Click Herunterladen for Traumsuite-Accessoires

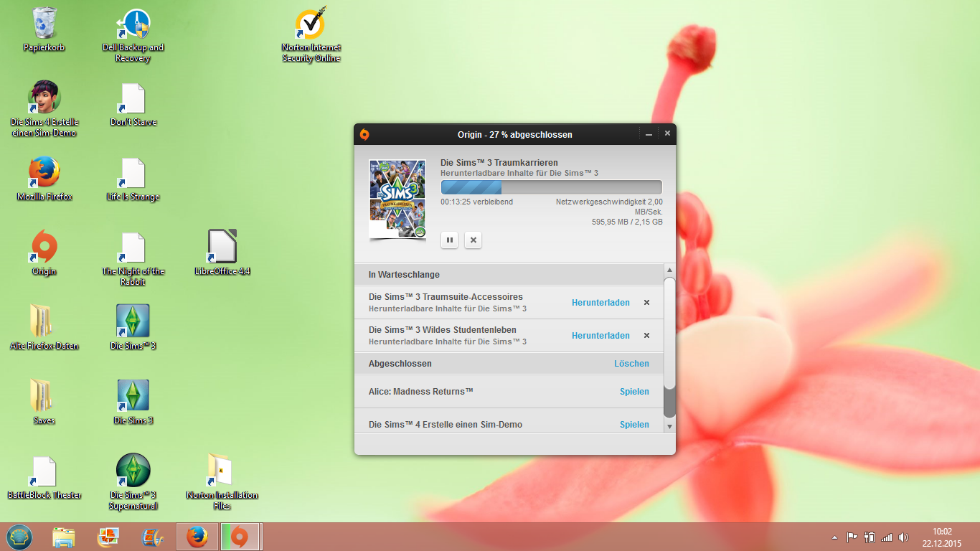(600, 303)
